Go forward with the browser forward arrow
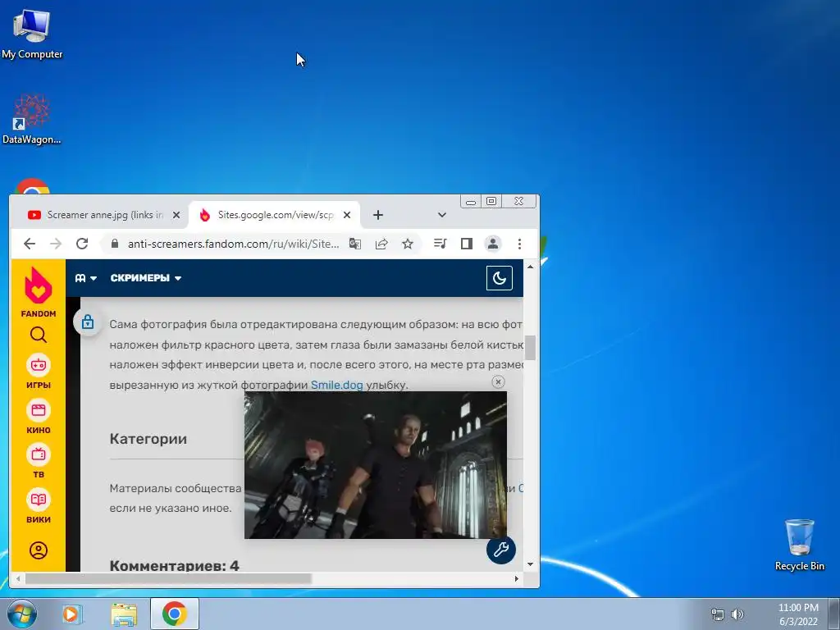 (x=56, y=244)
